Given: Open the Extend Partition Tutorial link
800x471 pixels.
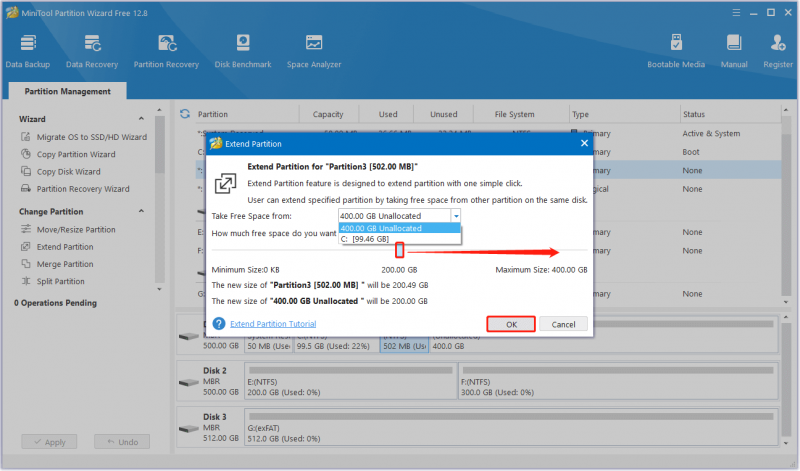Looking at the screenshot, I should (273, 324).
